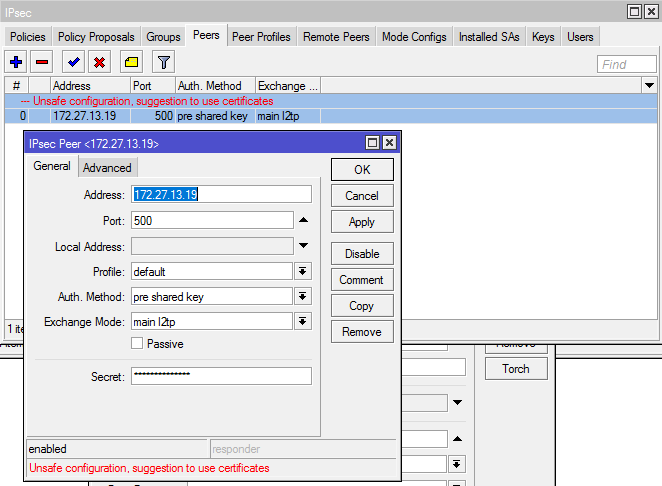Open the Profile dropdown
Image resolution: width=662 pixels, height=486 pixels.
303,271
